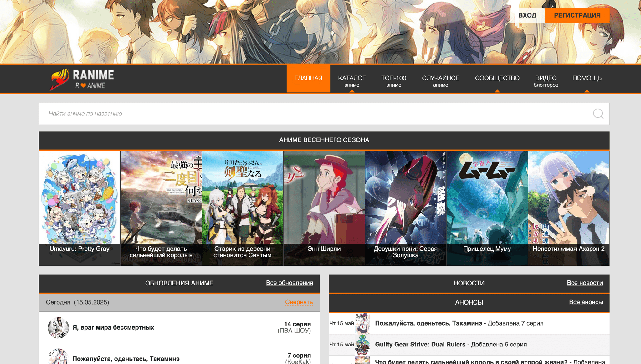The image size is (641, 364).
Task: Open Непостижимая Ахарэн 2 poster
Action: coord(569,208)
